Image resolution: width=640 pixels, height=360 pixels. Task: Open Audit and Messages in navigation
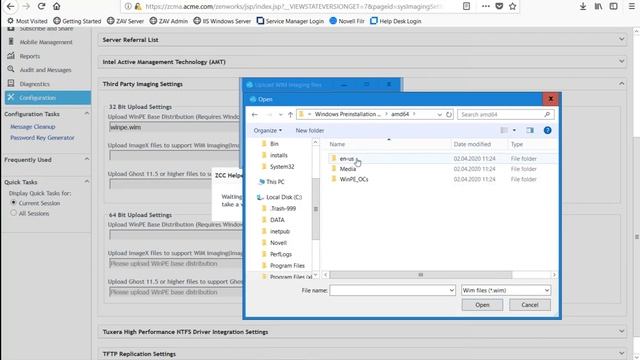pyautogui.click(x=45, y=70)
